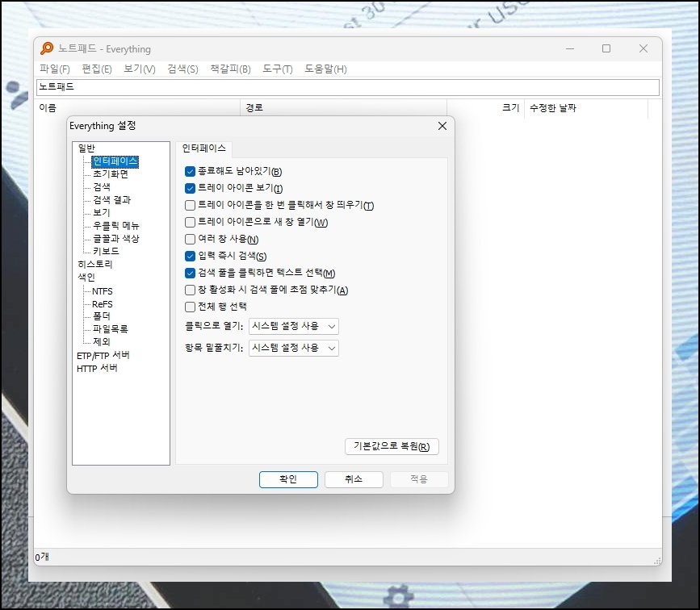700x610 pixels.
Task: Sort results by 수정한 날짜 column header
Action: click(586, 108)
